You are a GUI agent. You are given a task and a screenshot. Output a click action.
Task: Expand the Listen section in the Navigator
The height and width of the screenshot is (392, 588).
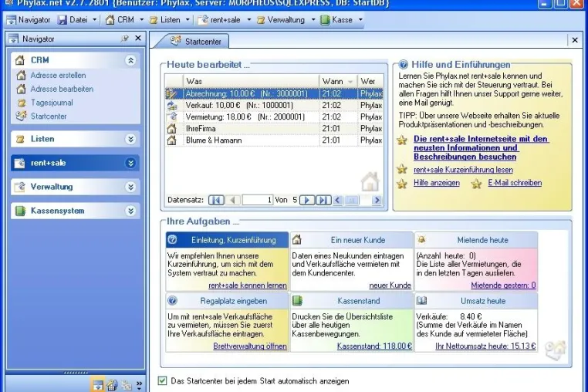click(130, 139)
